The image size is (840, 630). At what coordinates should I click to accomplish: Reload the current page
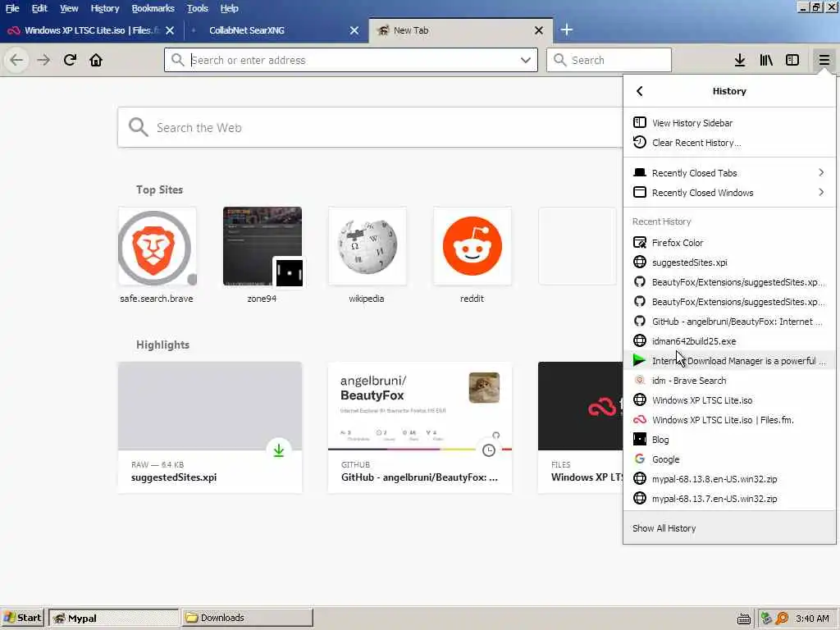70,60
